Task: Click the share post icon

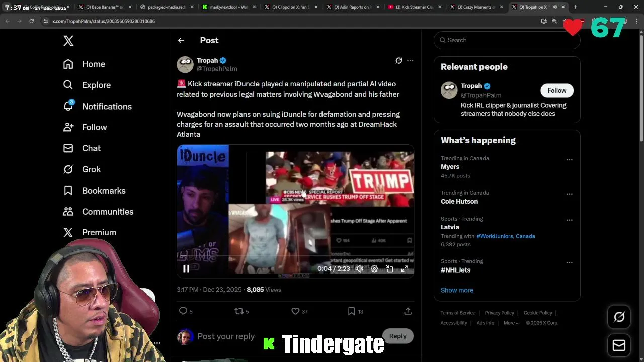Action: click(408, 311)
